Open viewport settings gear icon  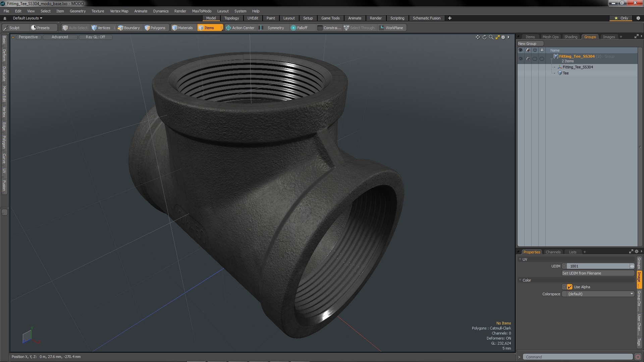pos(503,37)
